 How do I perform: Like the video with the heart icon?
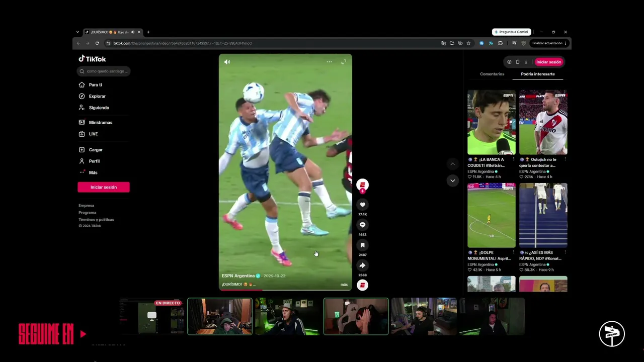(362, 205)
